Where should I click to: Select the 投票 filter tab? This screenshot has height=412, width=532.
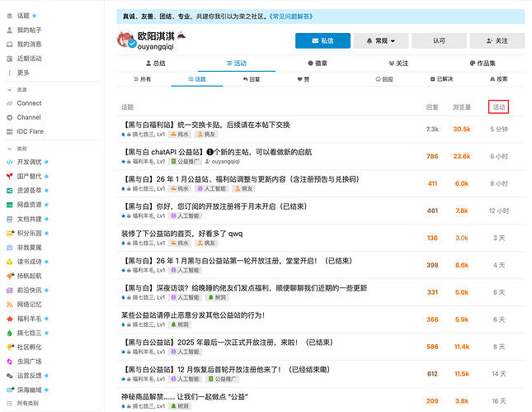pyautogui.click(x=499, y=79)
